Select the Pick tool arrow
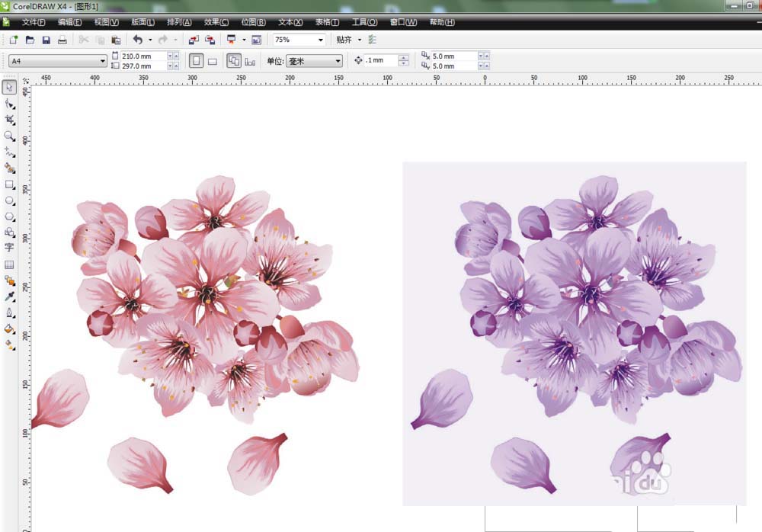 (10, 88)
